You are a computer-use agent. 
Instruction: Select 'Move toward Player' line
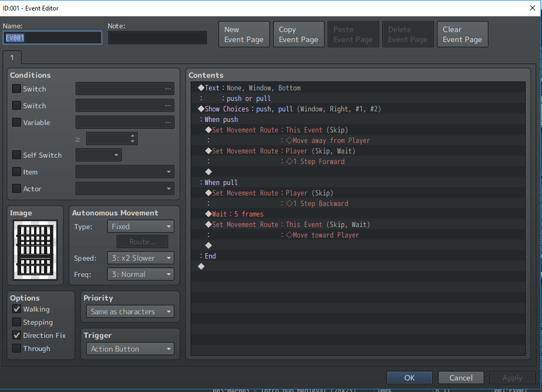click(358, 235)
